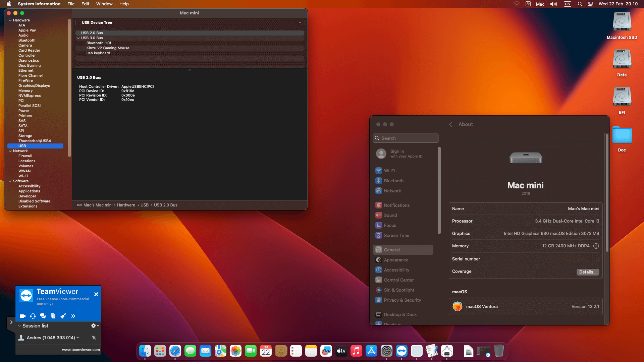Viewport: 644px width, 362px height.
Task: Click the TeamViewer headset audio icon
Action: pyautogui.click(x=33, y=316)
